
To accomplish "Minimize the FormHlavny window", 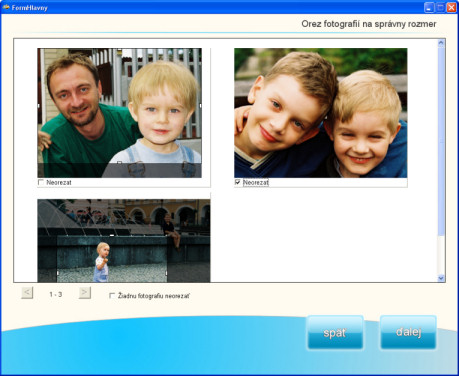I will click(429, 7).
